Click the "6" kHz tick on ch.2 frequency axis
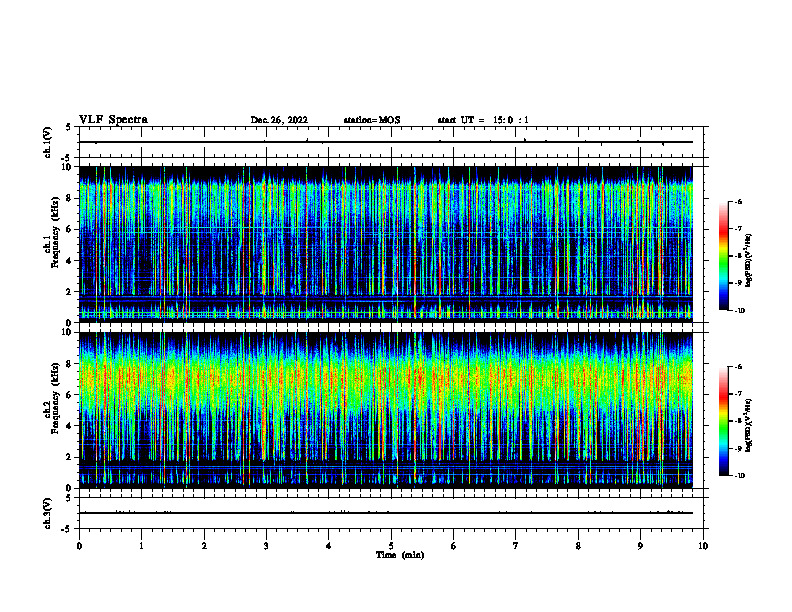 pos(70,395)
